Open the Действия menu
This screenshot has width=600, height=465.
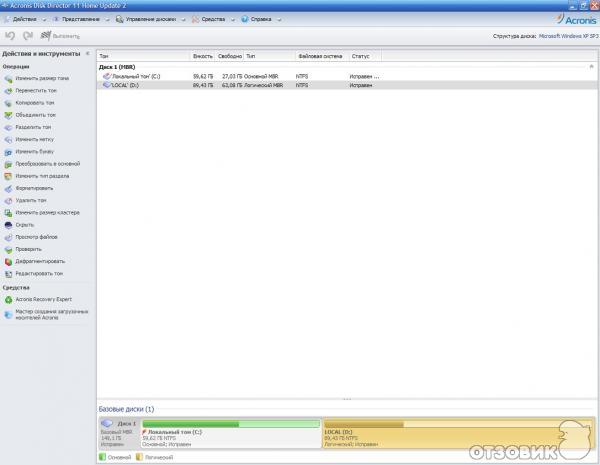[x=25, y=19]
